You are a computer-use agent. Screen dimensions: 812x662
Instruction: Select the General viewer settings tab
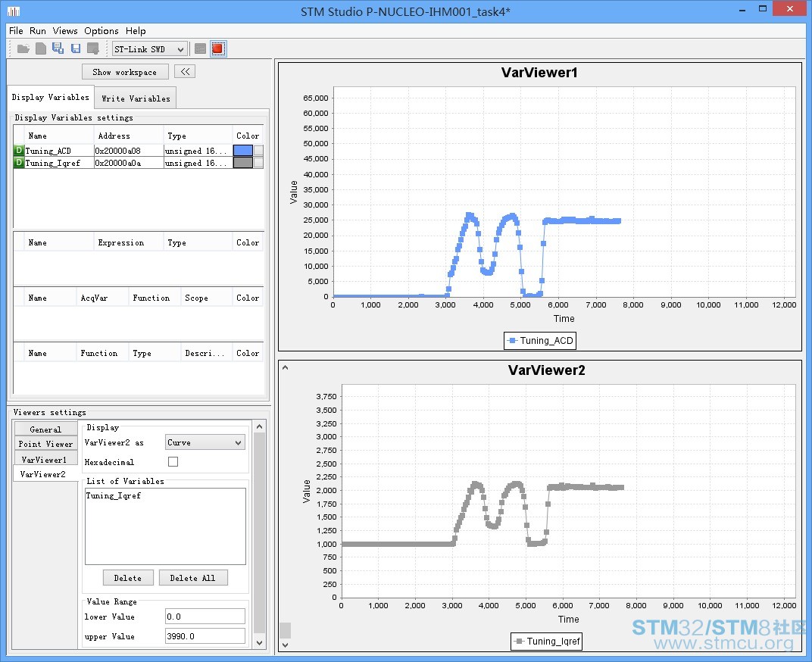[45, 429]
